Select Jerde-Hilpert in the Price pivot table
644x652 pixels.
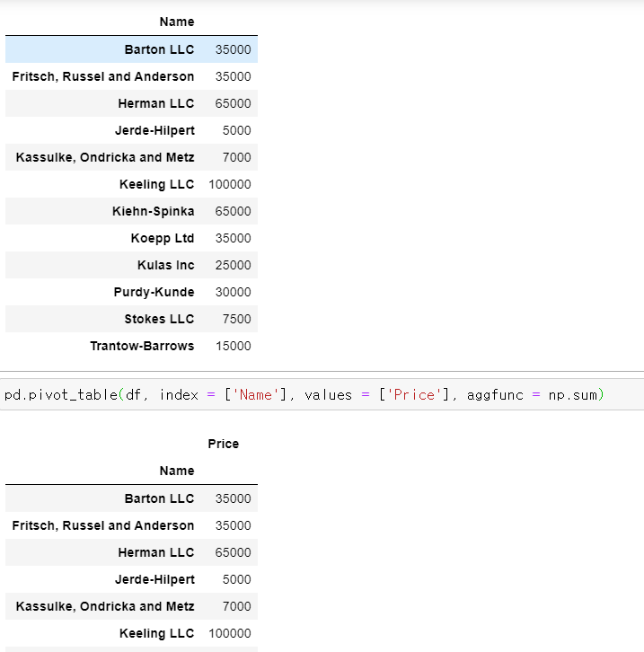tap(154, 579)
